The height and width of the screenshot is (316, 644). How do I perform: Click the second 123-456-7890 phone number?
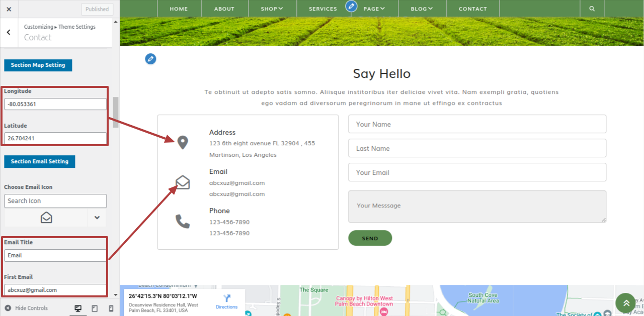tap(229, 233)
